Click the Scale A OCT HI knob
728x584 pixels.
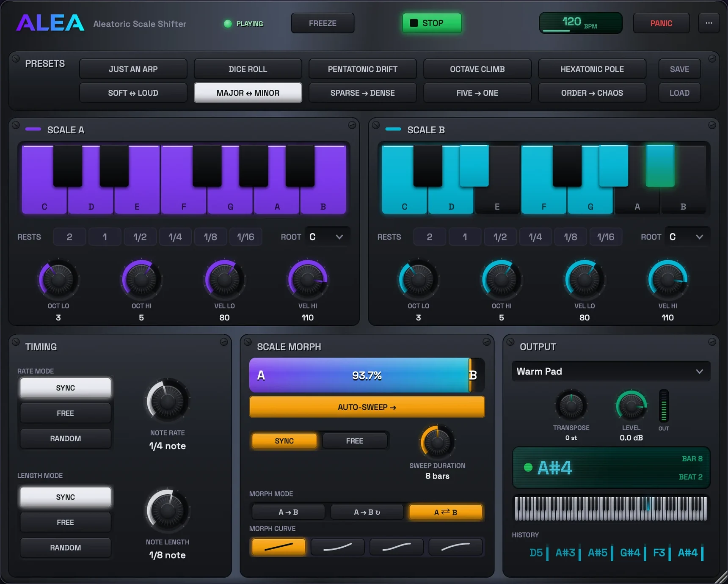coord(141,279)
